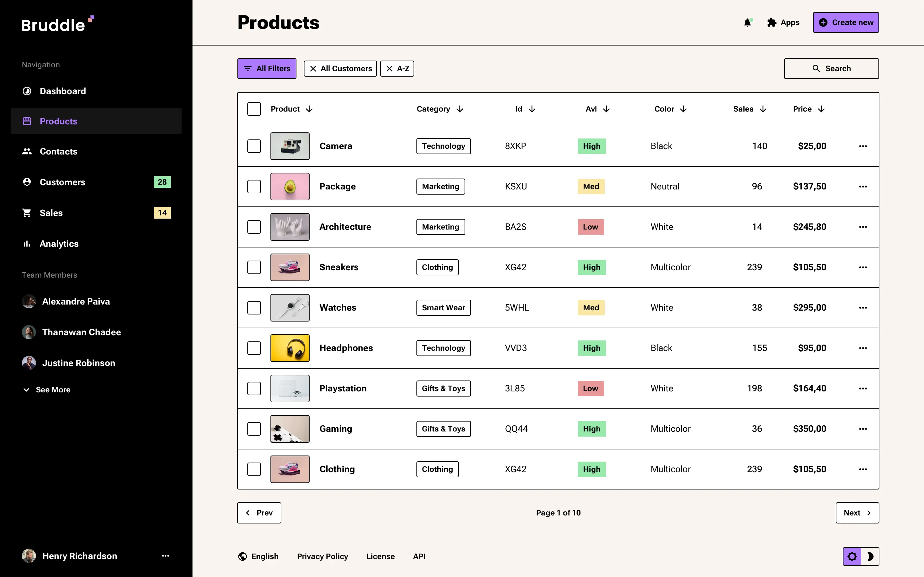Open the notifications bell icon
The image size is (924, 577).
pyautogui.click(x=748, y=22)
